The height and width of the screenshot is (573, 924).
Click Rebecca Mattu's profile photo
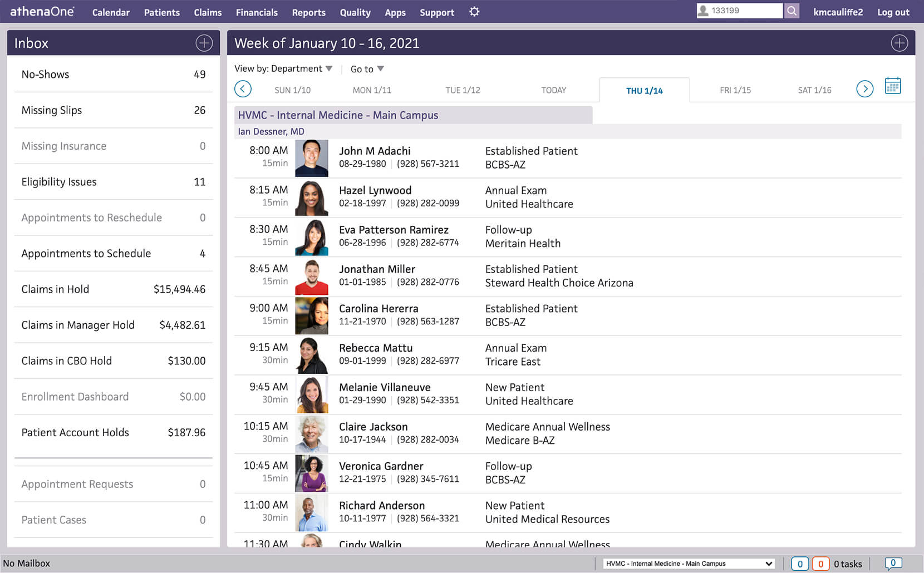coord(312,355)
